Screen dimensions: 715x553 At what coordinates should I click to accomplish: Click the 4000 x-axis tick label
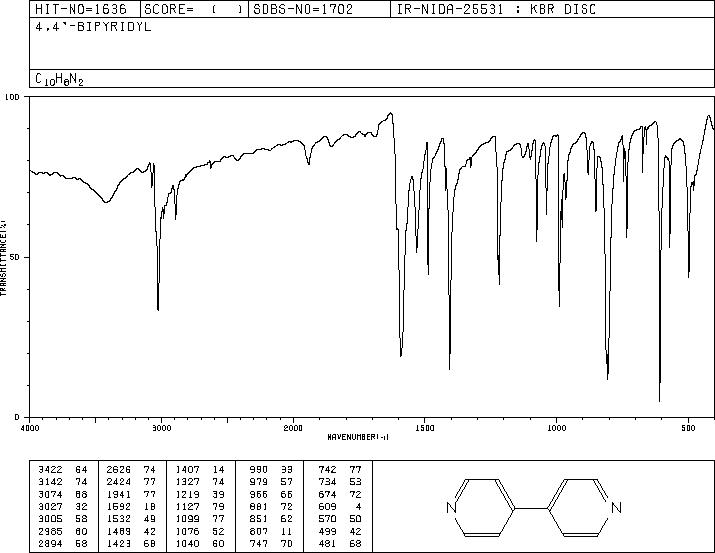30,428
